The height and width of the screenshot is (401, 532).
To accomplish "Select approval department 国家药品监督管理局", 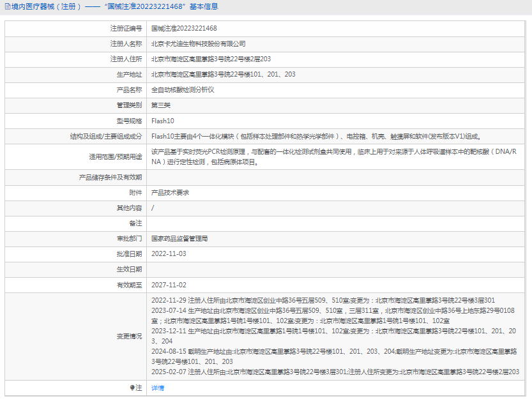I will point(179,239).
